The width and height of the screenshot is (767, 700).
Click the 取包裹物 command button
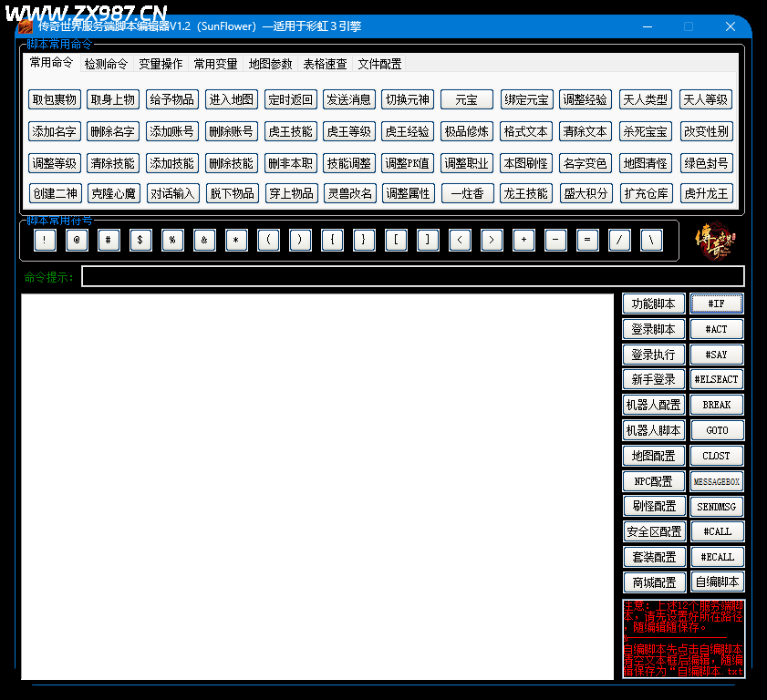55,99
